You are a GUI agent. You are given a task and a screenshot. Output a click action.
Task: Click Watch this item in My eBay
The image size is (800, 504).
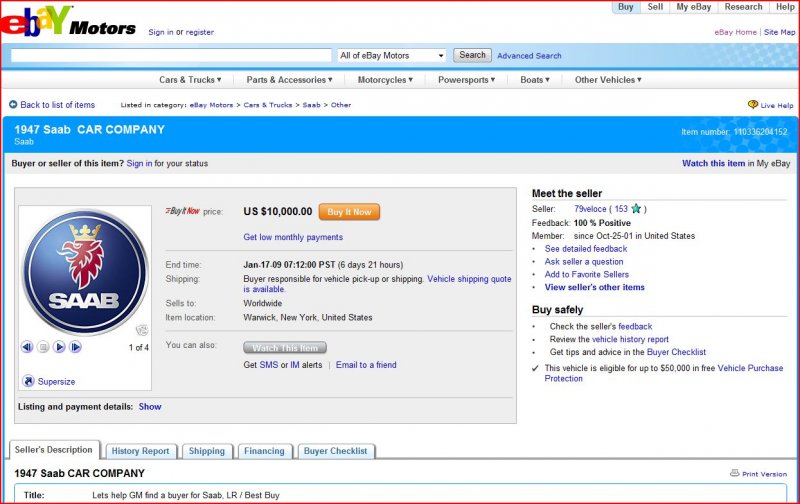click(713, 163)
